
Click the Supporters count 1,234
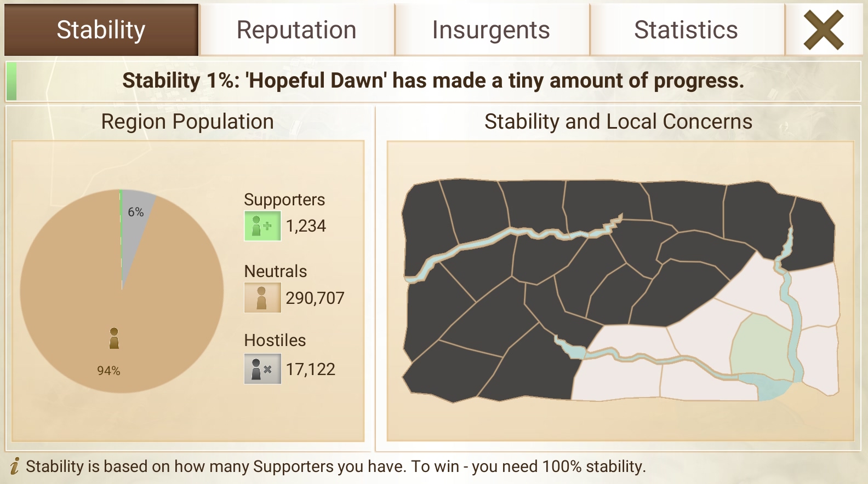(306, 226)
